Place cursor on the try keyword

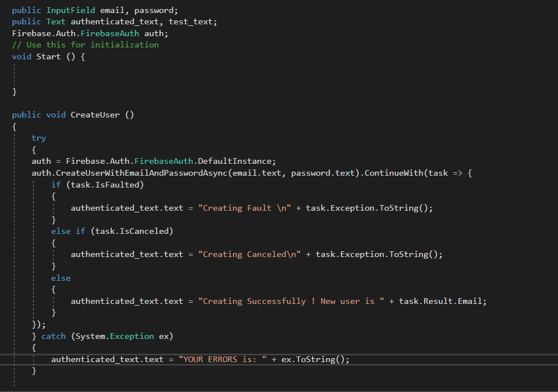pyautogui.click(x=39, y=138)
